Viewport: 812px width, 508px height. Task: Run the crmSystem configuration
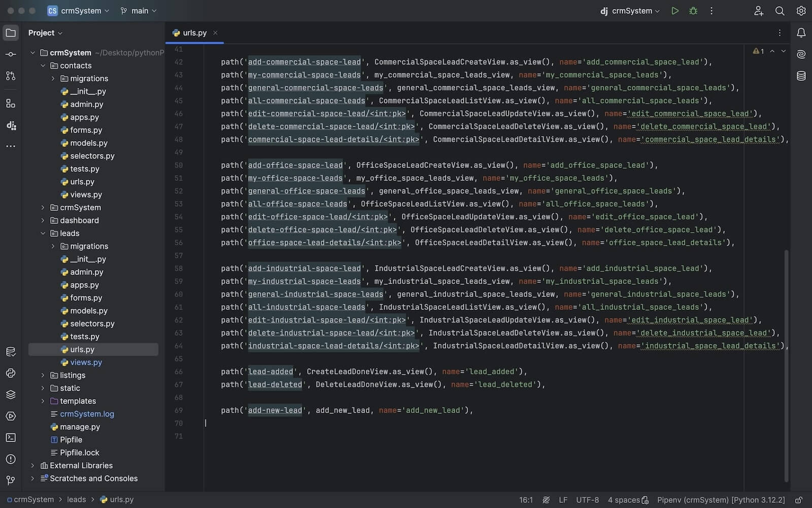point(674,11)
